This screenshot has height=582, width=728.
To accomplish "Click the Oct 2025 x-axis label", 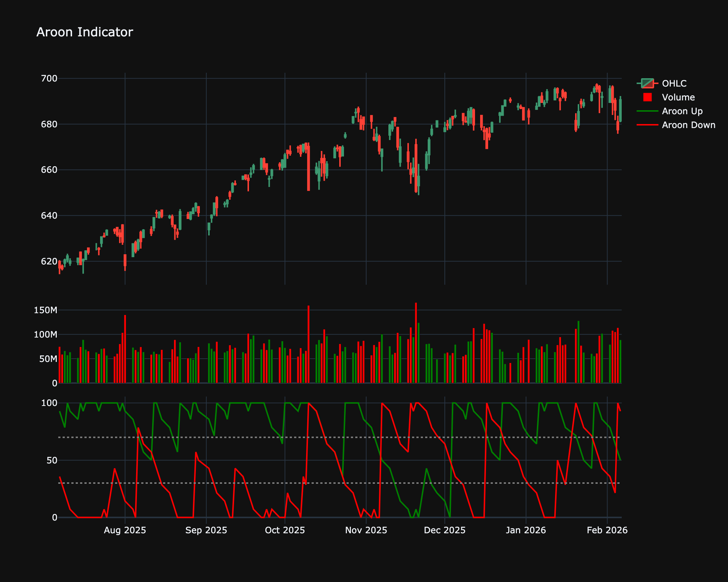I will point(285,530).
